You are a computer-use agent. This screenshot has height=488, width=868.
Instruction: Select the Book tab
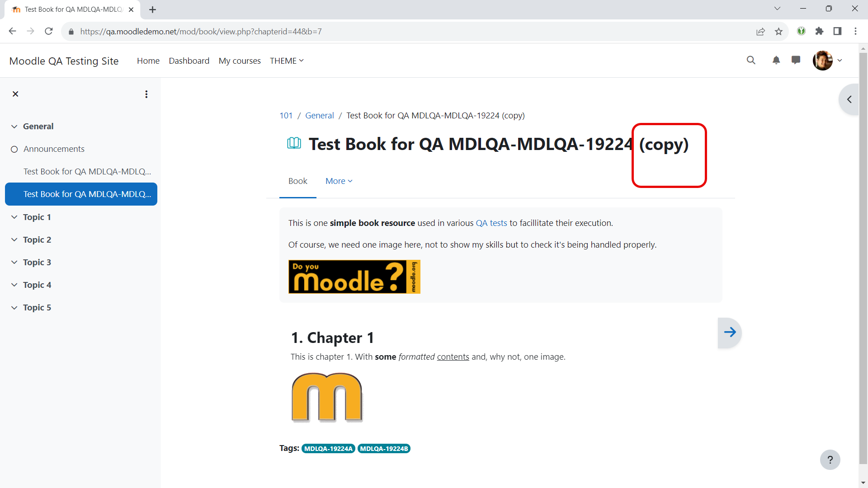coord(297,181)
